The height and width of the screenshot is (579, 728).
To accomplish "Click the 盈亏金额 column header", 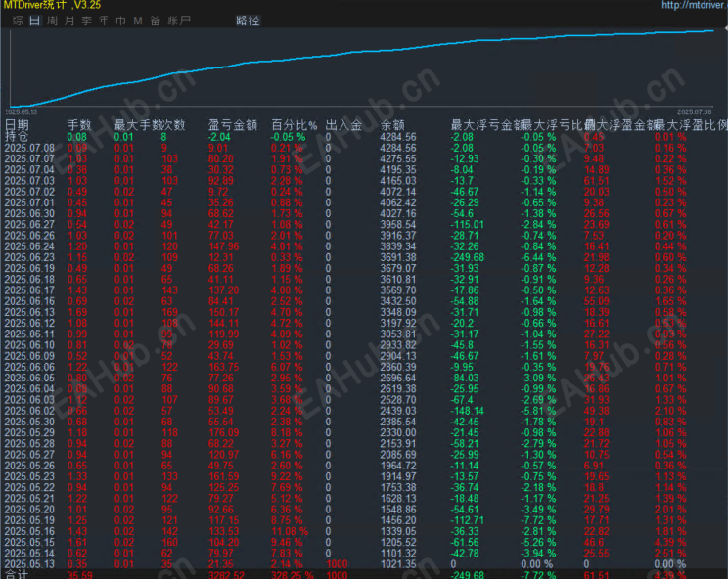I will pos(233,125).
